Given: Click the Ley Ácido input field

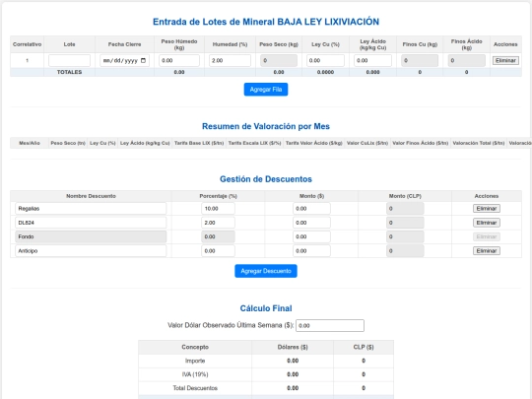Looking at the screenshot, I should pos(372,60).
